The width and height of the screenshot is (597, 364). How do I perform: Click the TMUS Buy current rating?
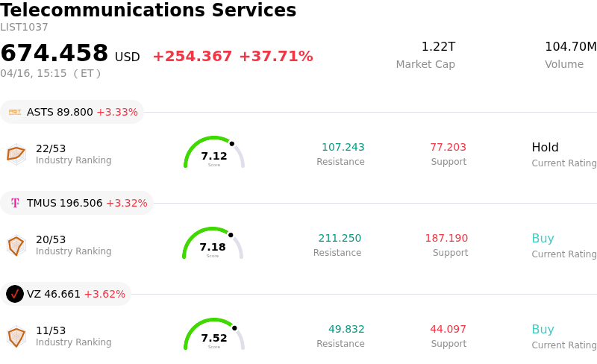(x=543, y=239)
